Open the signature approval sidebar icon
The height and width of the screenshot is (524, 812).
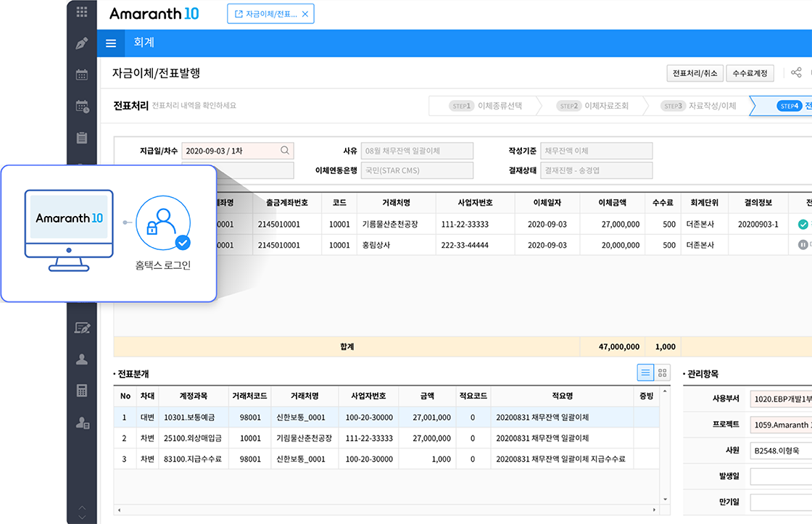(x=83, y=328)
